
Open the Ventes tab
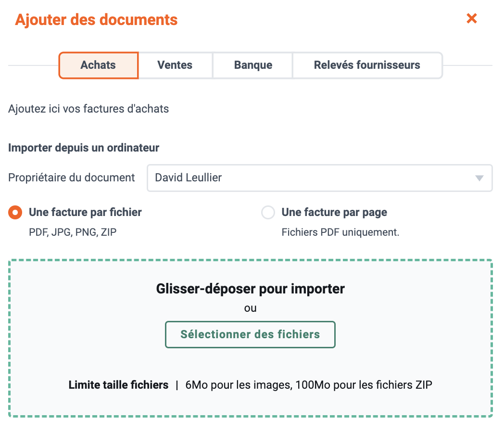175,65
